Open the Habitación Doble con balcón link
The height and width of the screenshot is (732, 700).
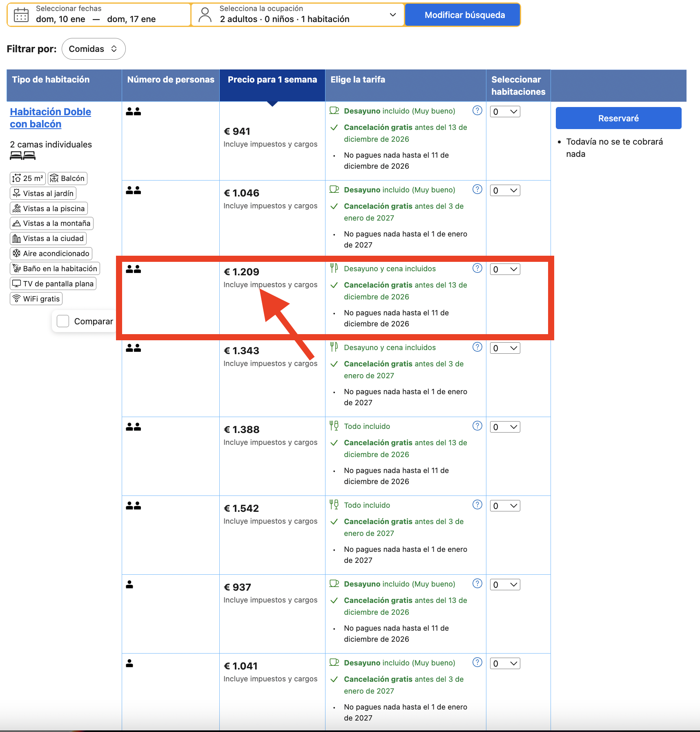pyautogui.click(x=51, y=118)
